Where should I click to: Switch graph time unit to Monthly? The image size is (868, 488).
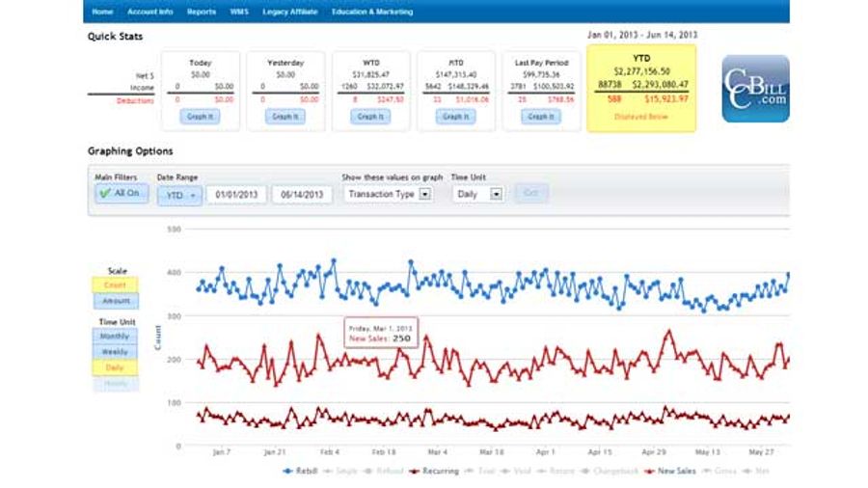click(x=115, y=336)
